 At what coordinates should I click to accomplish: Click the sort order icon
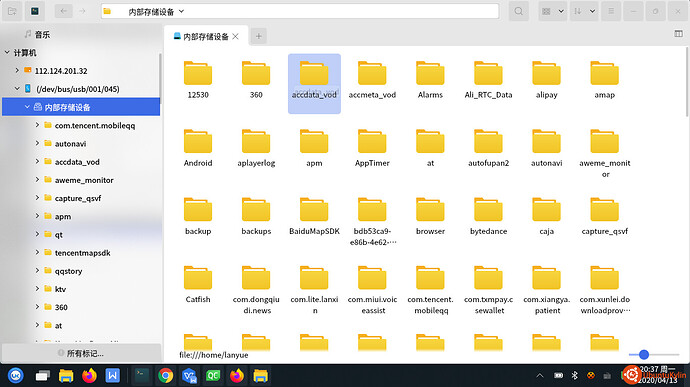(578, 11)
